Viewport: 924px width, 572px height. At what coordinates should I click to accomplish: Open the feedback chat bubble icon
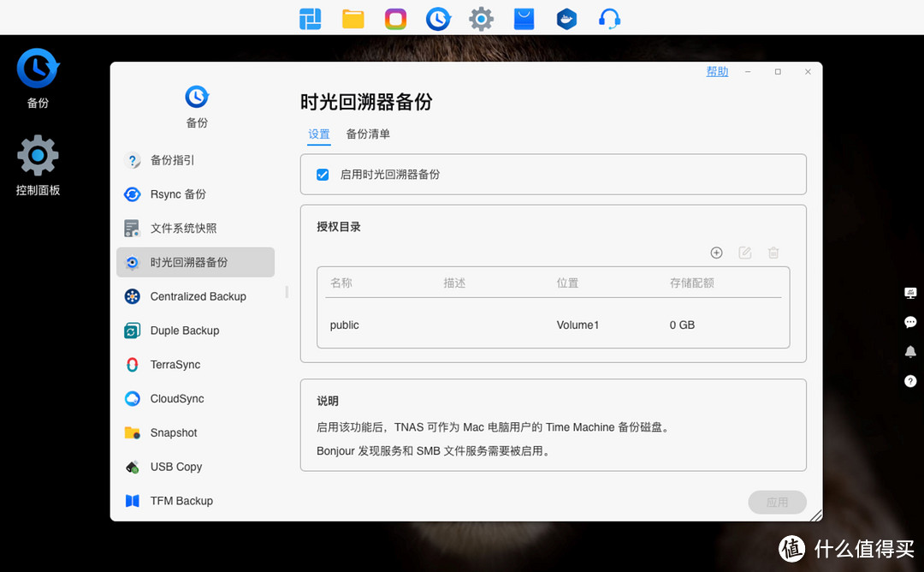[910, 322]
